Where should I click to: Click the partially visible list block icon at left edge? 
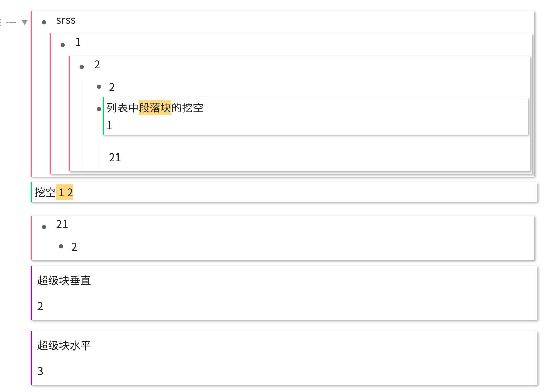click(1, 22)
